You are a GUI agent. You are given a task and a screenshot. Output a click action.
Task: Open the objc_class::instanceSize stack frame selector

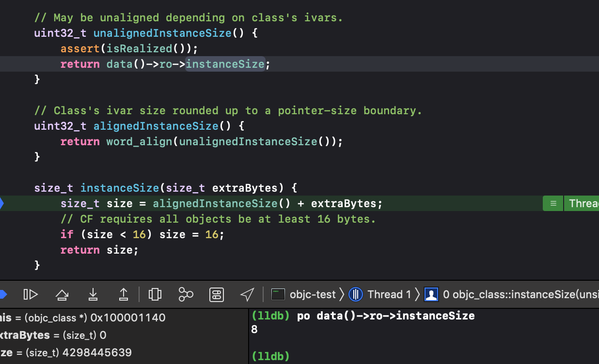521,294
